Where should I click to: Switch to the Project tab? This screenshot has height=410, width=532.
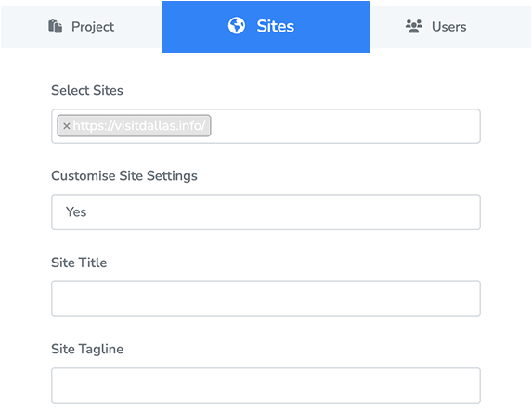(82, 27)
